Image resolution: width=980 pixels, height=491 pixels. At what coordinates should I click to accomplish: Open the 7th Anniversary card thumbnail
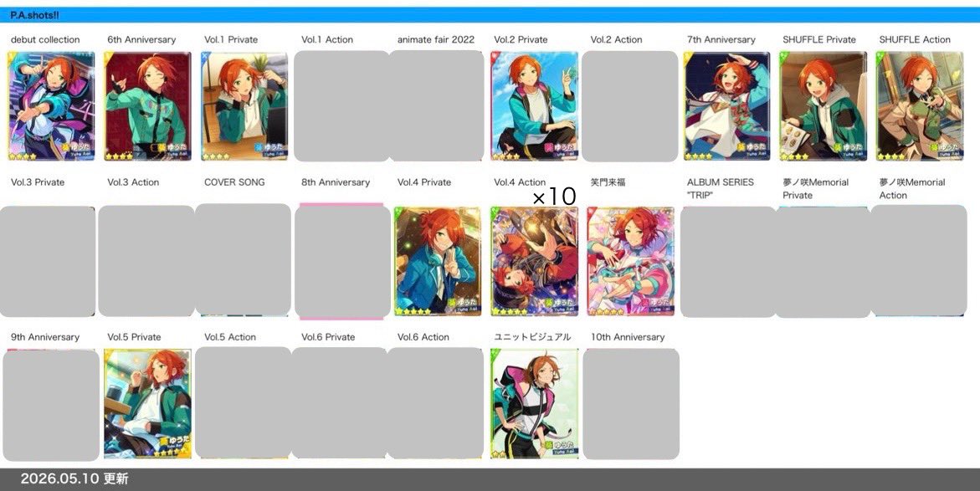[727, 106]
